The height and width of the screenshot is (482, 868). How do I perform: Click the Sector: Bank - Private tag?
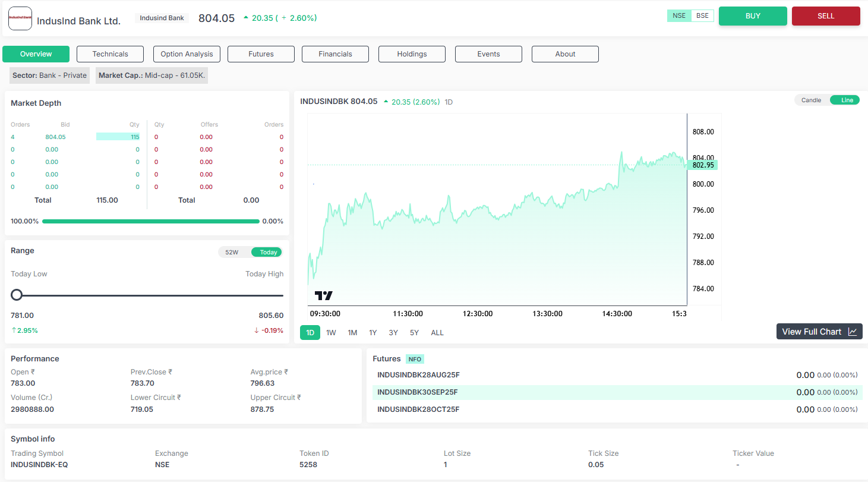pyautogui.click(x=50, y=75)
